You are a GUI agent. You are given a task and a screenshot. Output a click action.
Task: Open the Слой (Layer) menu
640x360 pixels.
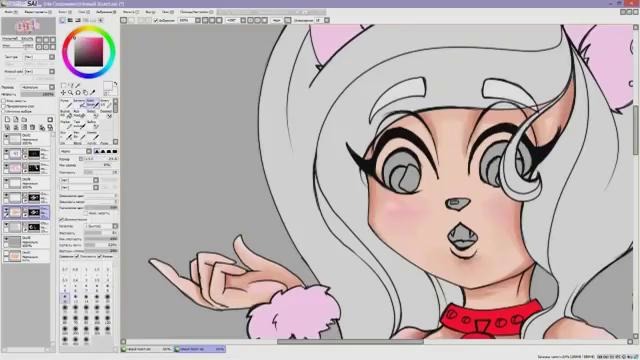click(x=83, y=12)
